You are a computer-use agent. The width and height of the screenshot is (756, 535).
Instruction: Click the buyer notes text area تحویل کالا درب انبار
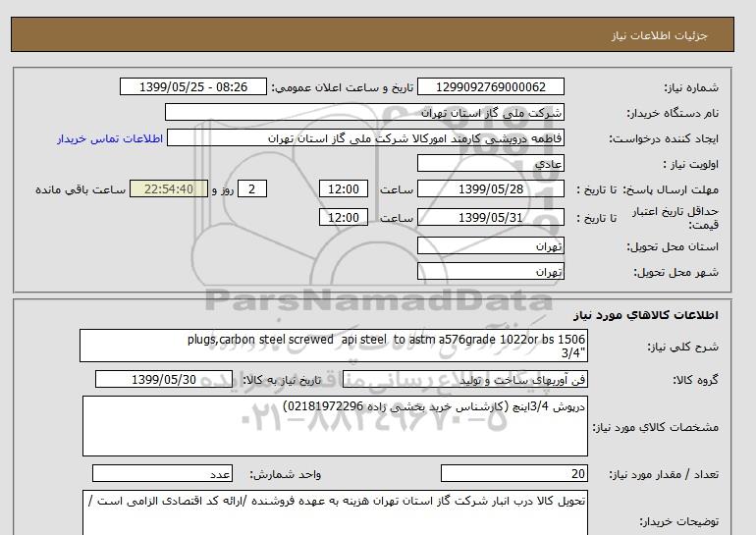tap(335, 512)
